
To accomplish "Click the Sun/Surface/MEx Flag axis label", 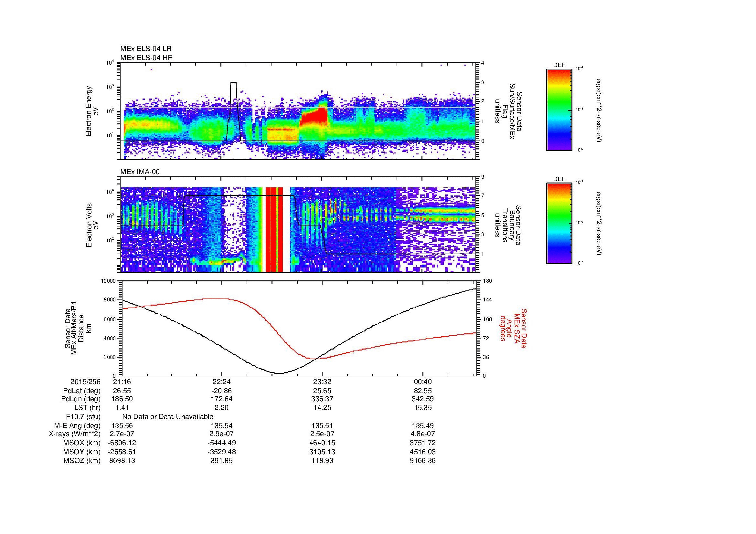I will pyautogui.click(x=508, y=111).
